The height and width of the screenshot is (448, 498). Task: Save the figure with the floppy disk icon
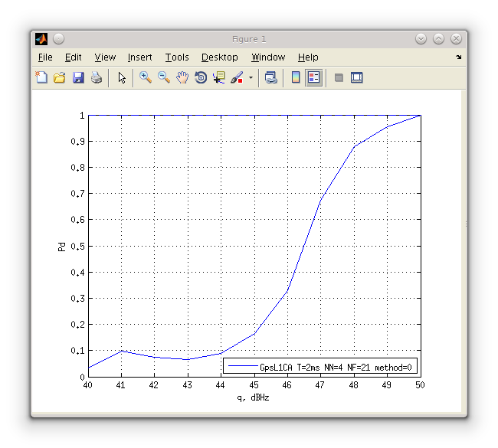coord(78,77)
